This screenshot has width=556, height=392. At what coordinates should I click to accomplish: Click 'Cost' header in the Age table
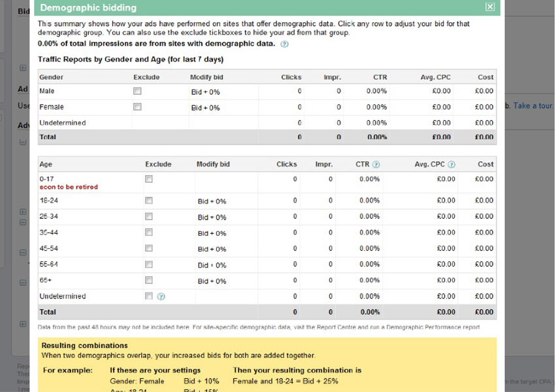485,164
